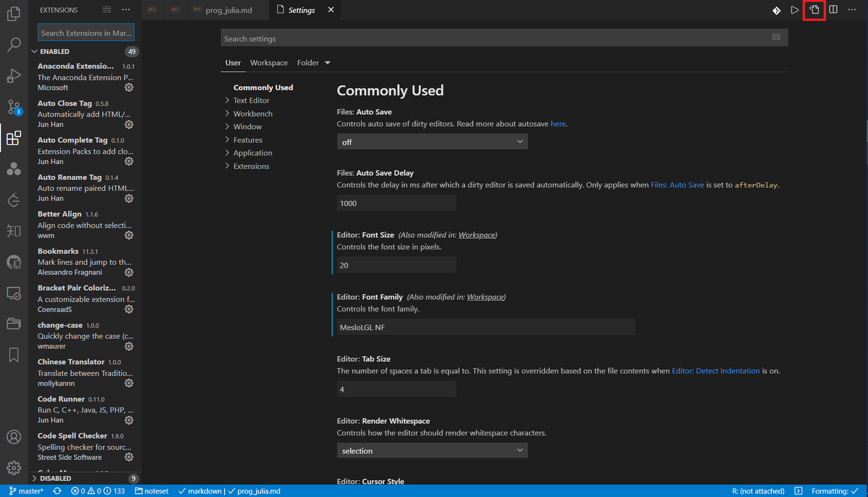Open the Split Editor icon
868x497 pixels.
833,10
